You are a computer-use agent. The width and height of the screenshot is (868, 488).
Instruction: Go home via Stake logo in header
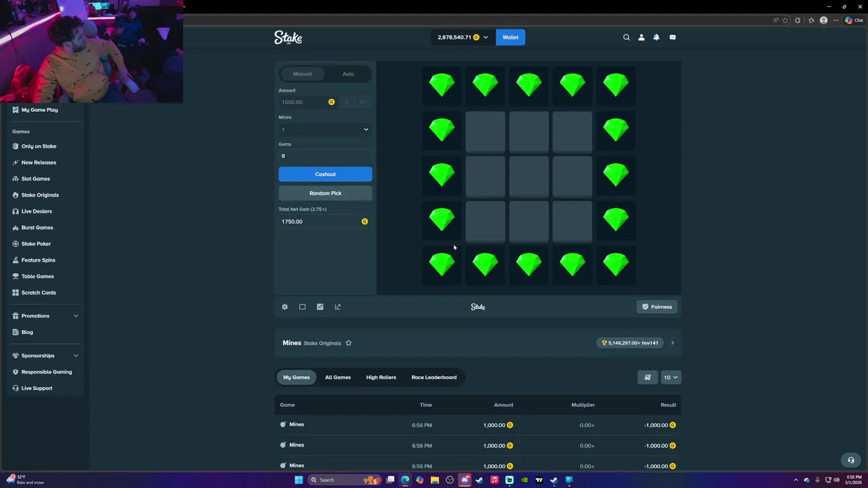[x=288, y=37]
